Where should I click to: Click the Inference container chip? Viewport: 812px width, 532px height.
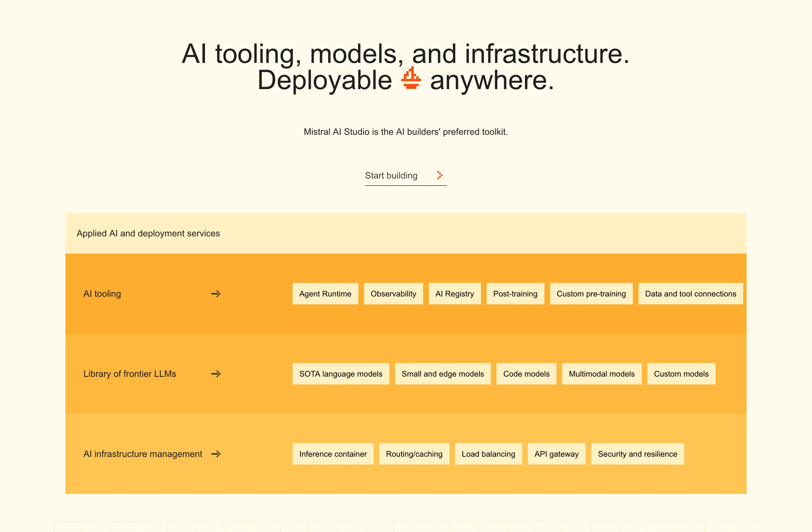(333, 454)
